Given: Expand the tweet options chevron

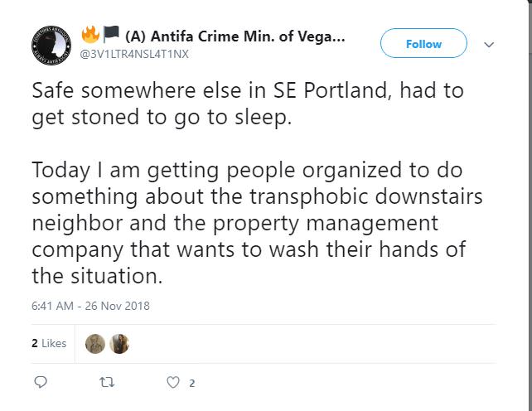Looking at the screenshot, I should tap(489, 45).
